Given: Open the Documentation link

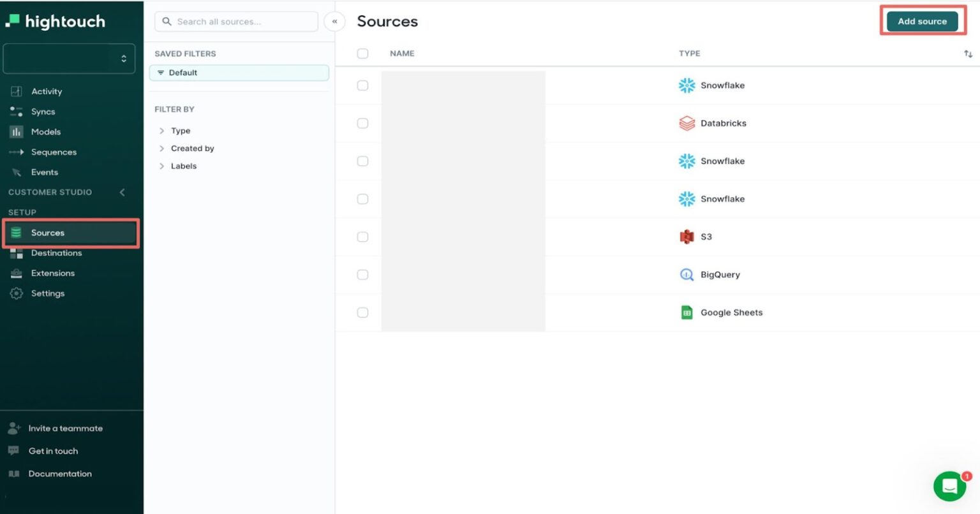Looking at the screenshot, I should (60, 473).
